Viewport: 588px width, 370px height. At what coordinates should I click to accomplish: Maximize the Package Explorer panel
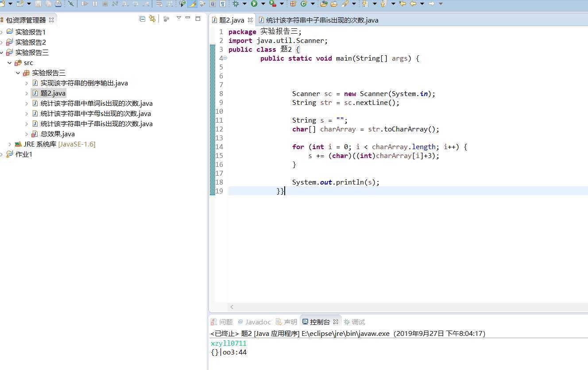[198, 18]
